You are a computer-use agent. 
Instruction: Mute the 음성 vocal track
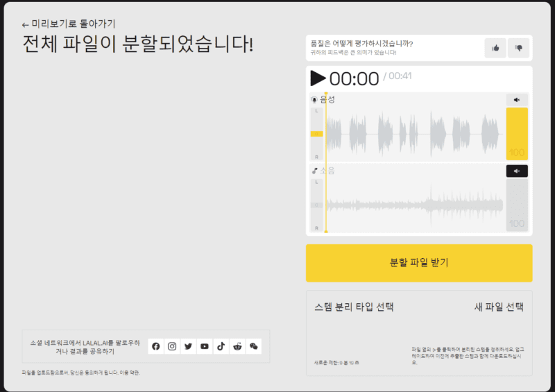517,100
